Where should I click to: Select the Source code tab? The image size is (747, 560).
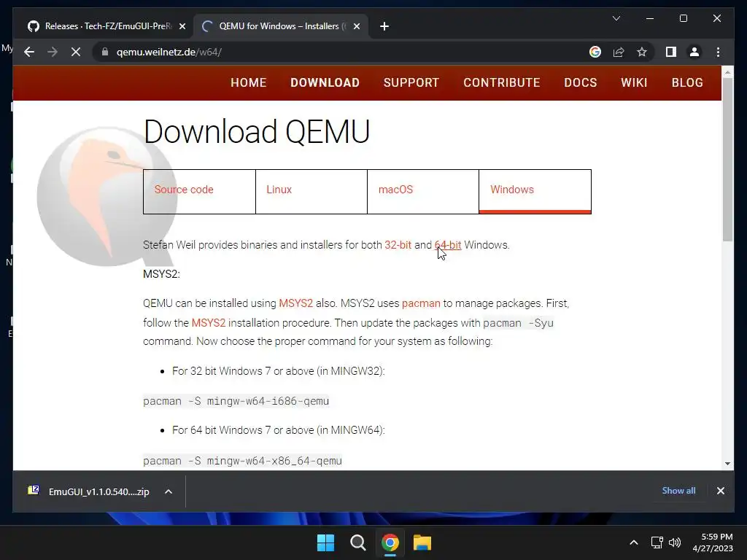point(199,192)
